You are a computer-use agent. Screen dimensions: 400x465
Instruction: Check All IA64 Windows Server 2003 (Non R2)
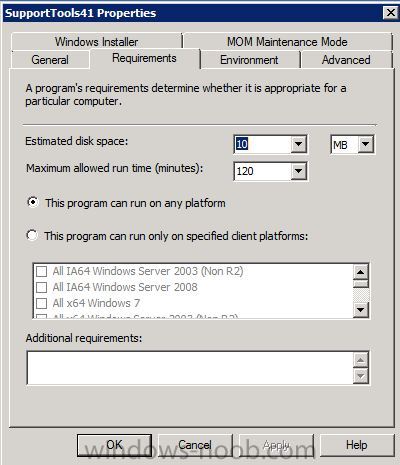(x=42, y=271)
